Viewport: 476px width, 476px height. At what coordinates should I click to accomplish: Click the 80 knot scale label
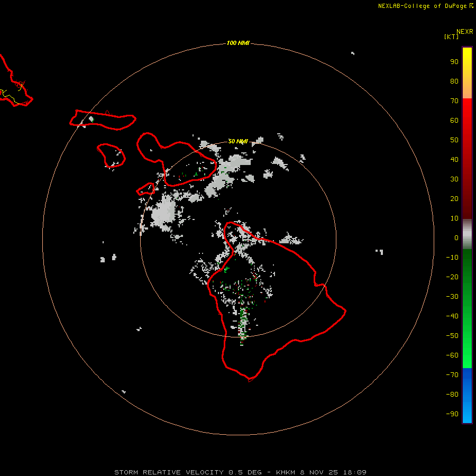[x=454, y=81]
